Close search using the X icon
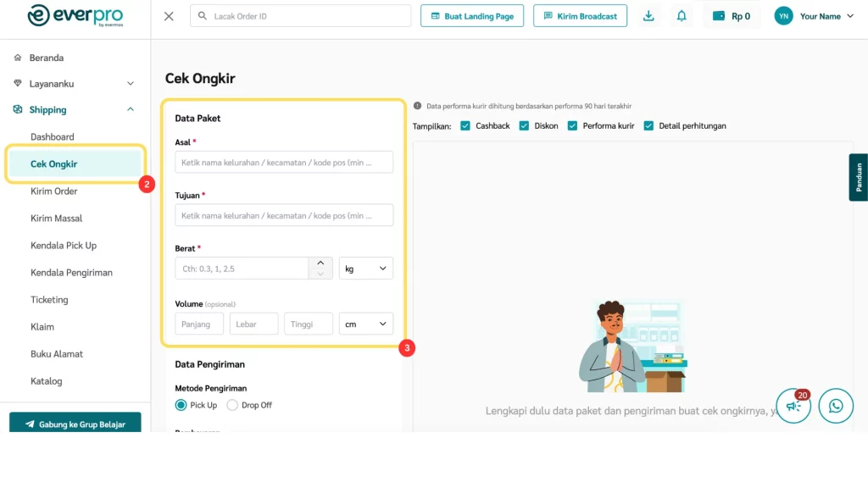Screen dimensions: 868x488 click(169, 16)
